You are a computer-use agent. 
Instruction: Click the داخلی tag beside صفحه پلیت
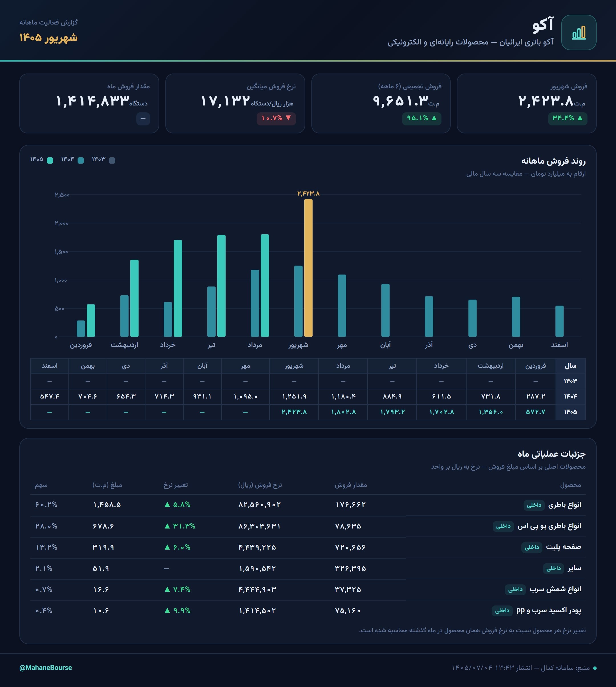(532, 547)
